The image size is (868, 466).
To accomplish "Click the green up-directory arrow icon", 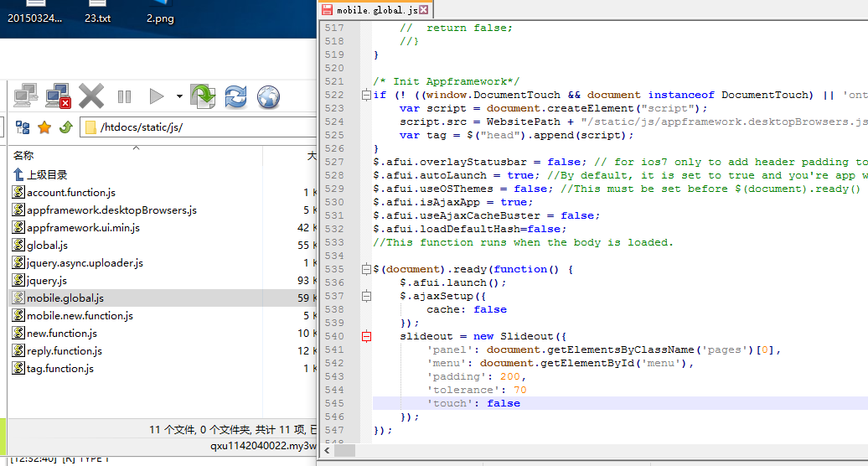I will [66, 128].
